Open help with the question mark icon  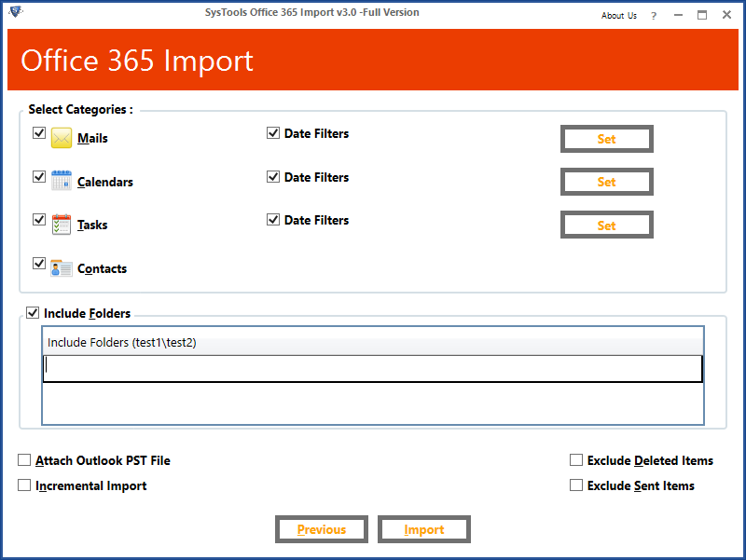tap(654, 16)
